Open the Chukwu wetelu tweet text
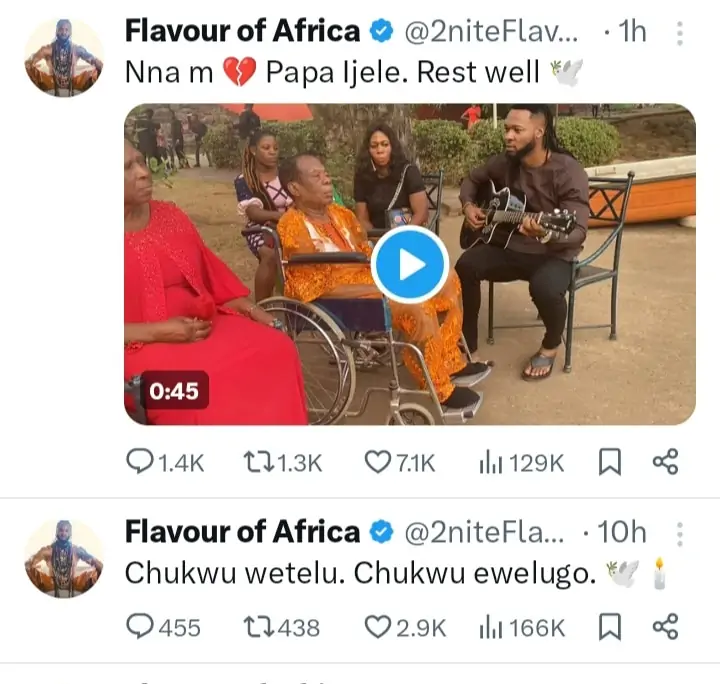Screen dimensions: 720x684 pos(360,574)
